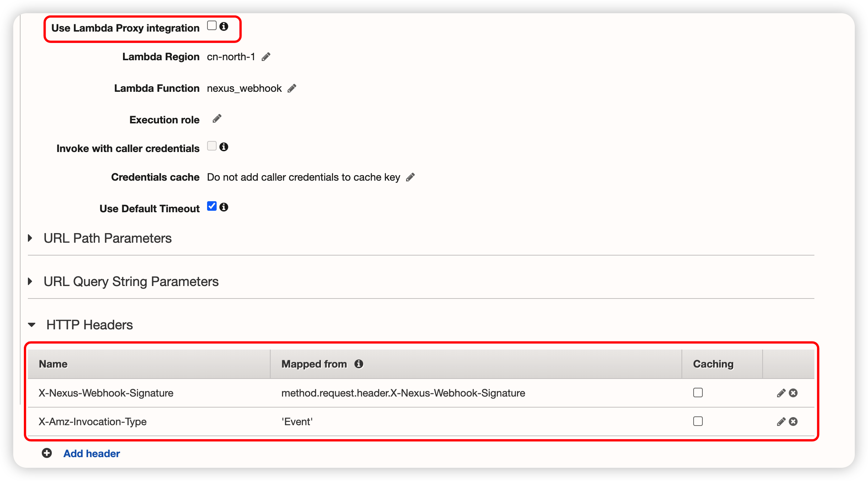This screenshot has height=481, width=868.
Task: Edit the X-Amz-Invocation-Type header row
Action: pos(781,422)
